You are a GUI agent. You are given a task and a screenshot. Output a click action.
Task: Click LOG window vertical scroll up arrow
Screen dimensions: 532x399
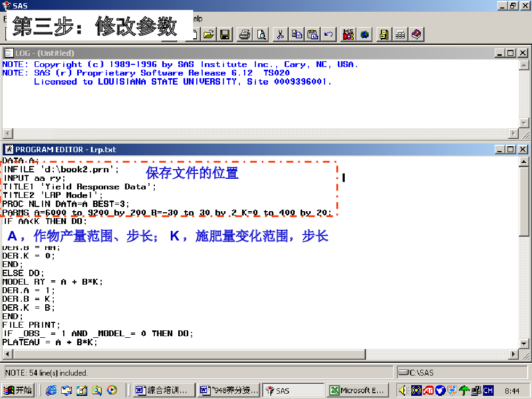tap(524, 65)
